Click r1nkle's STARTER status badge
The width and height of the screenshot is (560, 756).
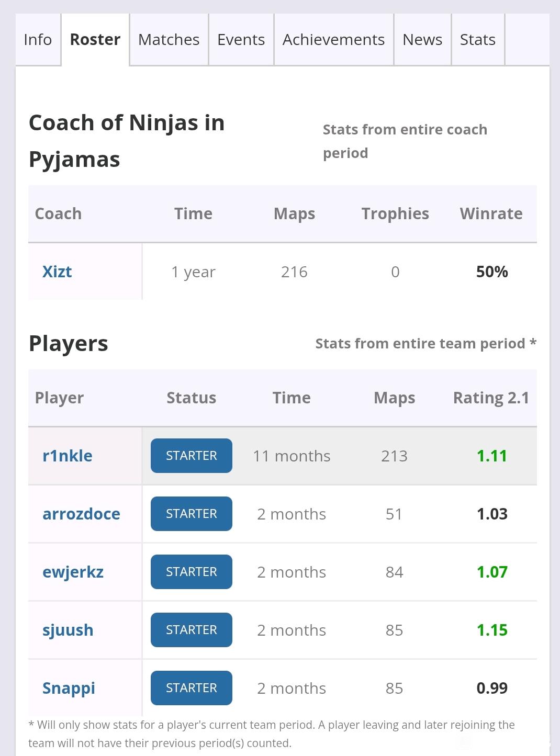click(191, 456)
